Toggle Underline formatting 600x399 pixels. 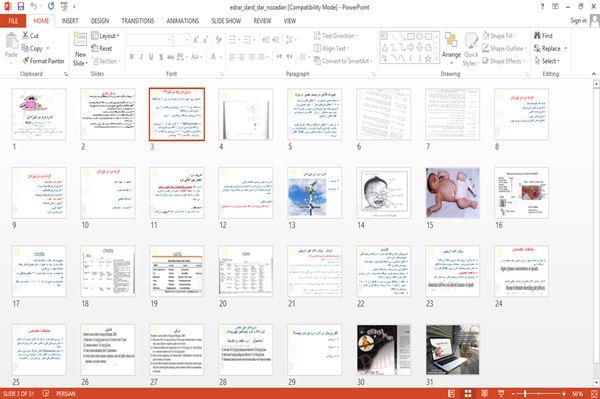coord(151,57)
